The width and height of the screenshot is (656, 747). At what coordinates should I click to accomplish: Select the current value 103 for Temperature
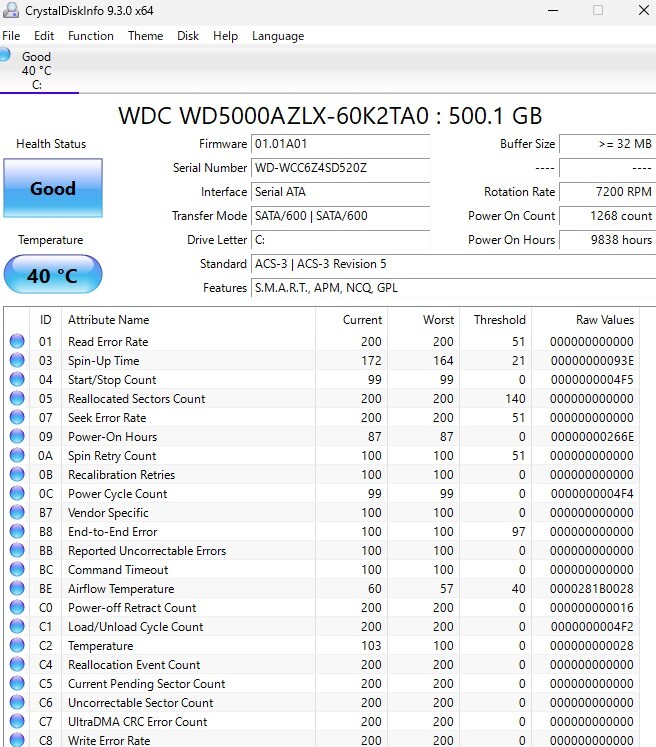371,646
